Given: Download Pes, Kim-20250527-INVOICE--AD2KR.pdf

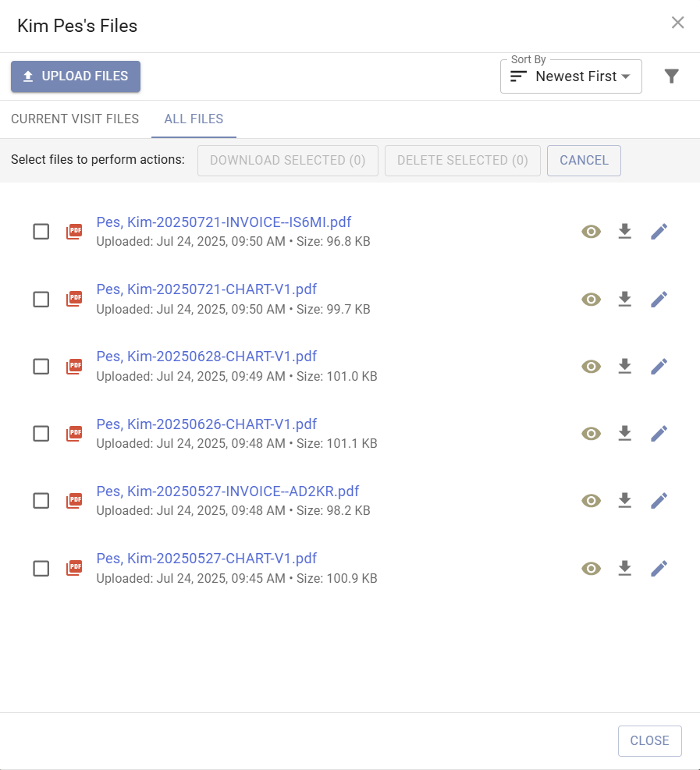Looking at the screenshot, I should (x=624, y=501).
